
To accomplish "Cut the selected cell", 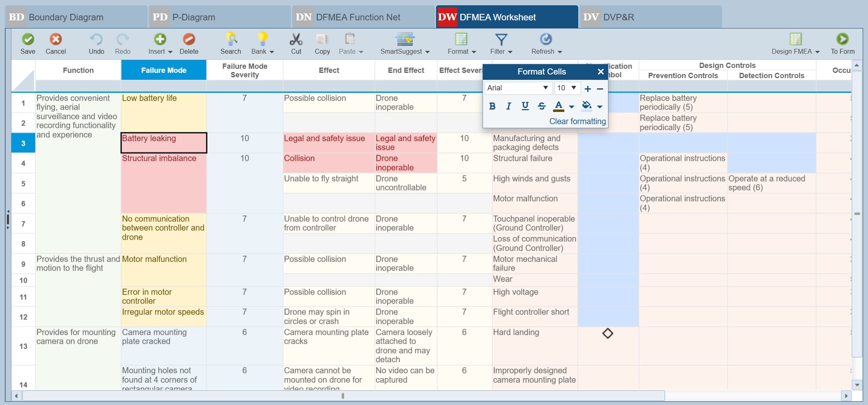I will click(x=296, y=43).
